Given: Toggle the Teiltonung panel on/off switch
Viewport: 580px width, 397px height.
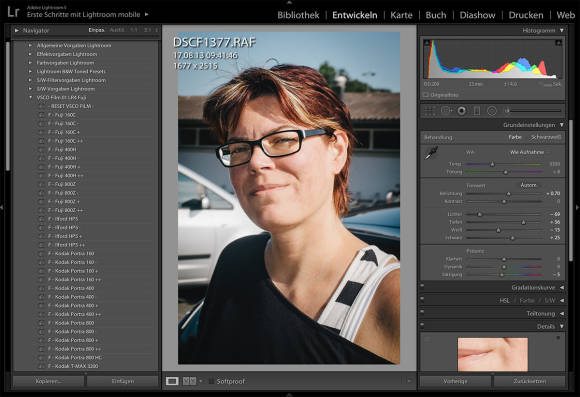Looking at the screenshot, I should 422,312.
